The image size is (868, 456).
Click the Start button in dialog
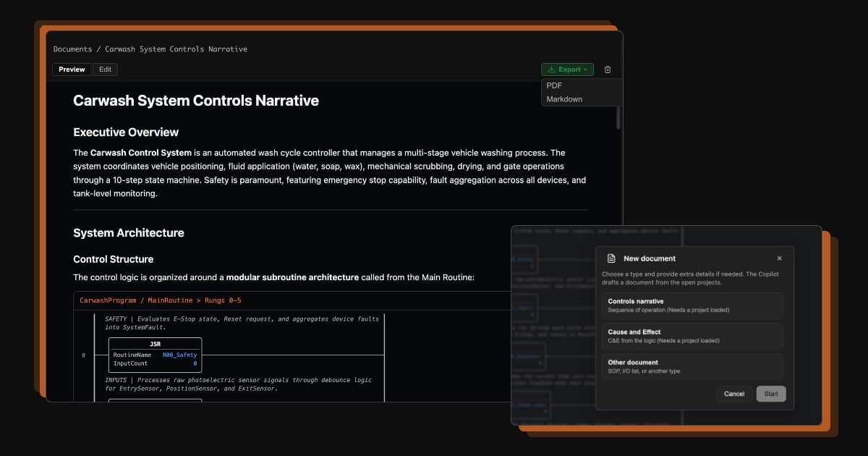click(x=771, y=394)
